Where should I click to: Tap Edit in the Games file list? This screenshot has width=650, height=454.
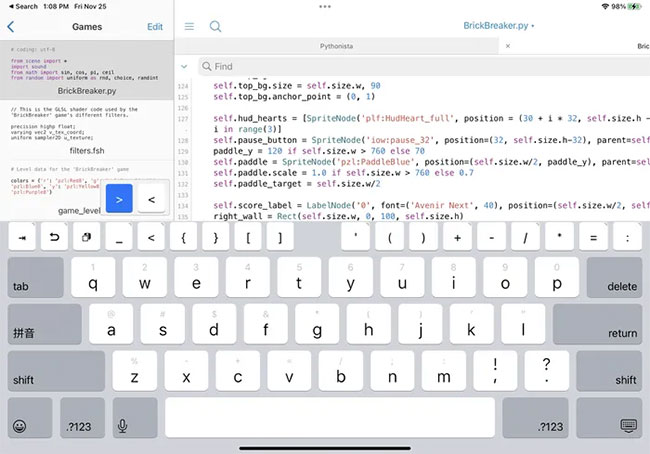click(x=155, y=27)
